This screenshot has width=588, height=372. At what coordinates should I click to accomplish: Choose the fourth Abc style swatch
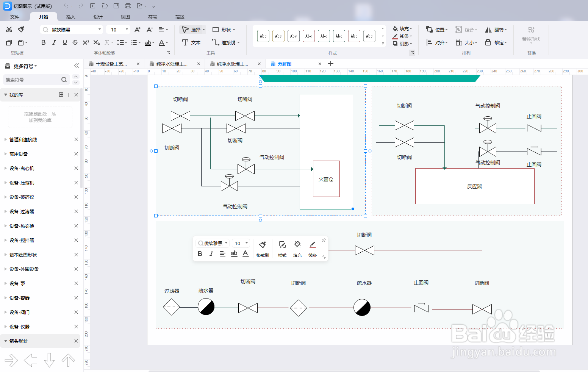(309, 36)
